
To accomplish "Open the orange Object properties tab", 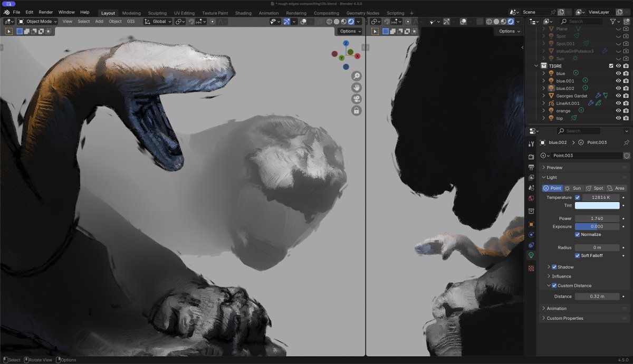I will click(x=531, y=224).
